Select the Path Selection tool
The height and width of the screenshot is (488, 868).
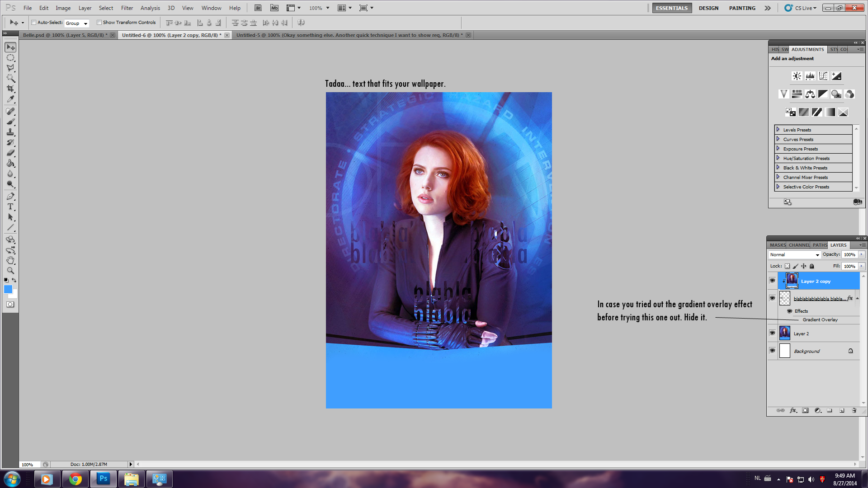pos(10,217)
